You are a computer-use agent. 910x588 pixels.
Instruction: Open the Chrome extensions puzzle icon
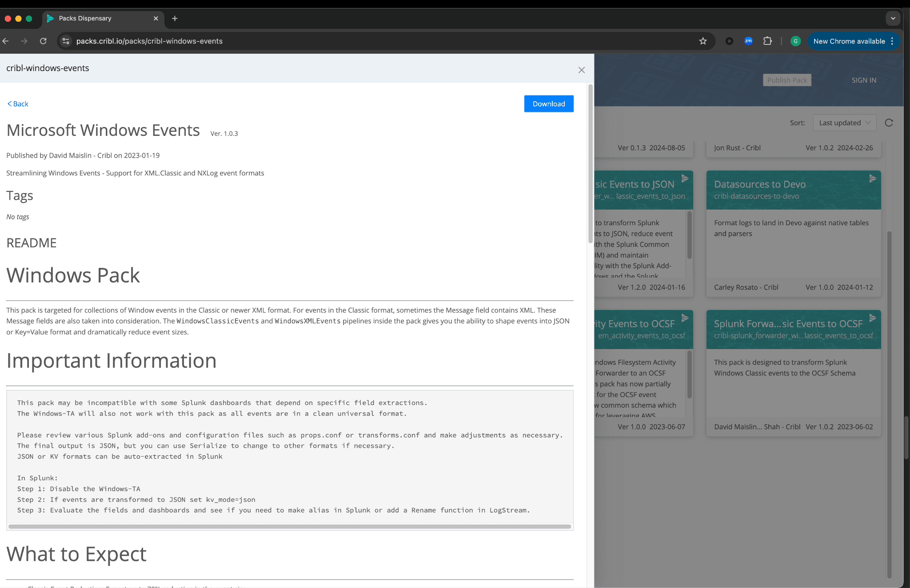pos(767,41)
